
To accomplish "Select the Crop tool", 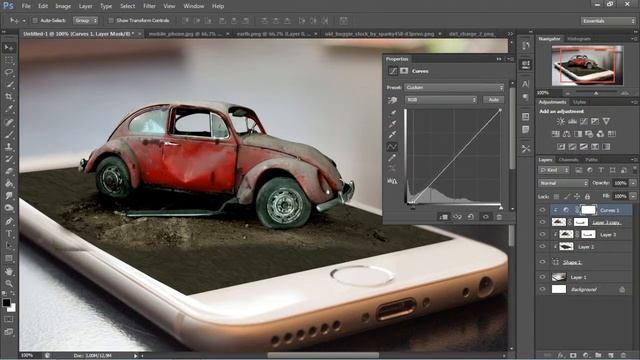I will coord(9,97).
